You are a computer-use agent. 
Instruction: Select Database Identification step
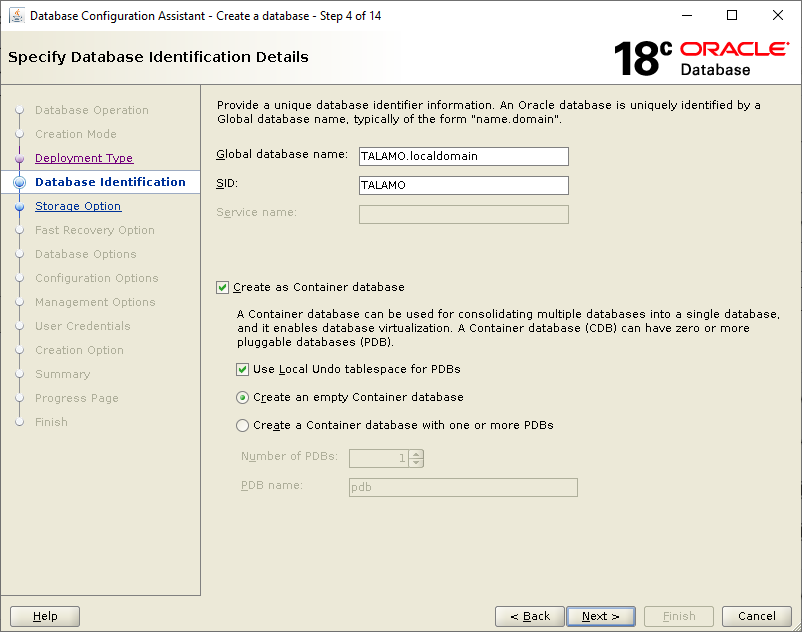(x=110, y=182)
